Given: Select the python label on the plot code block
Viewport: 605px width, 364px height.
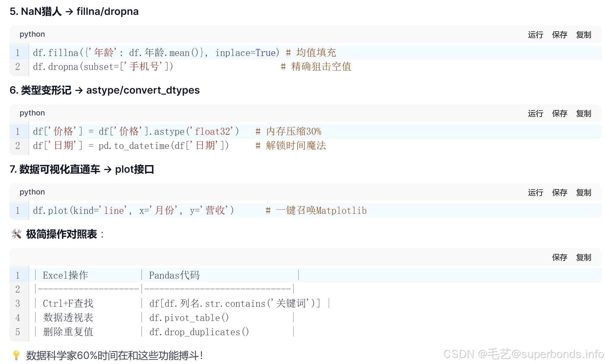Looking at the screenshot, I should coord(32,192).
